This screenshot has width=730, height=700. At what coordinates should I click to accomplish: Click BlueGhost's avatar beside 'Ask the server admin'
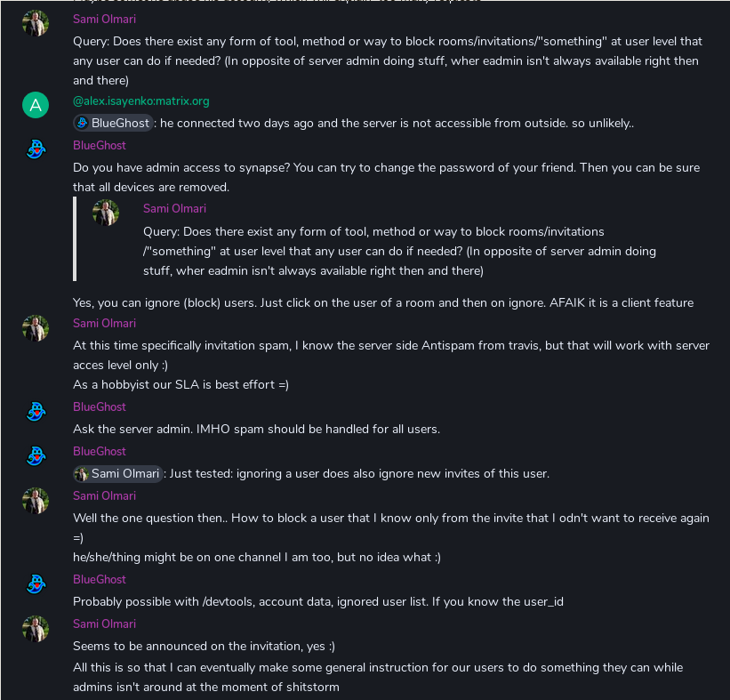[35, 412]
